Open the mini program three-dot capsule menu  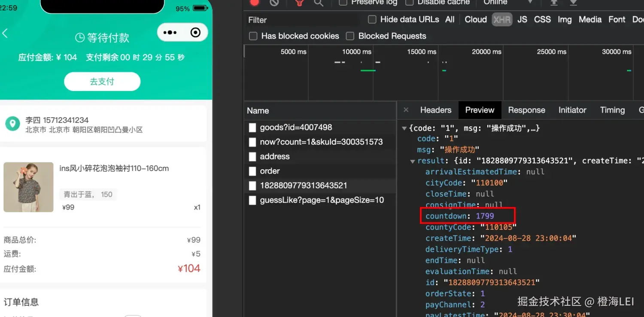click(170, 33)
